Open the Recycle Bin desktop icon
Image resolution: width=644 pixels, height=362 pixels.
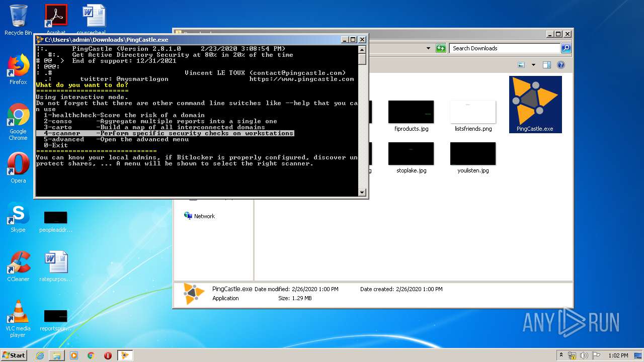click(x=18, y=20)
